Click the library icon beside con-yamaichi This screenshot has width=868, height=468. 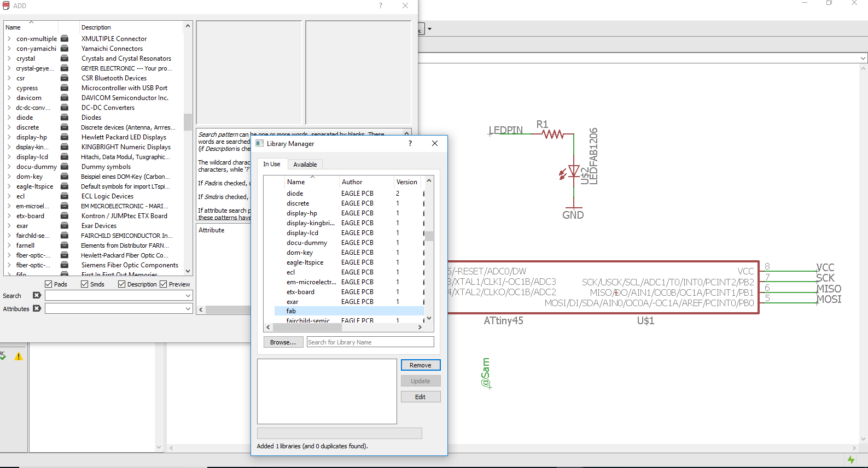(65, 49)
